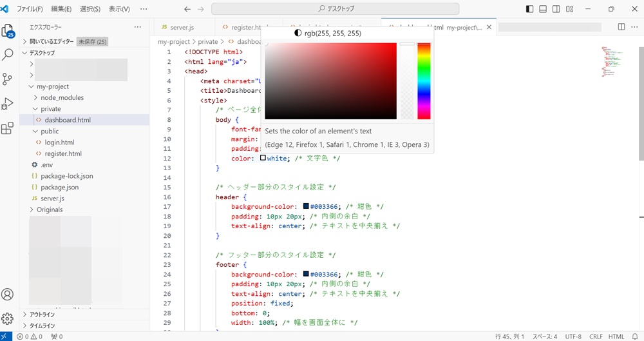The image size is (644, 341).
Task: Open the Search view icon
Action: tap(7, 54)
